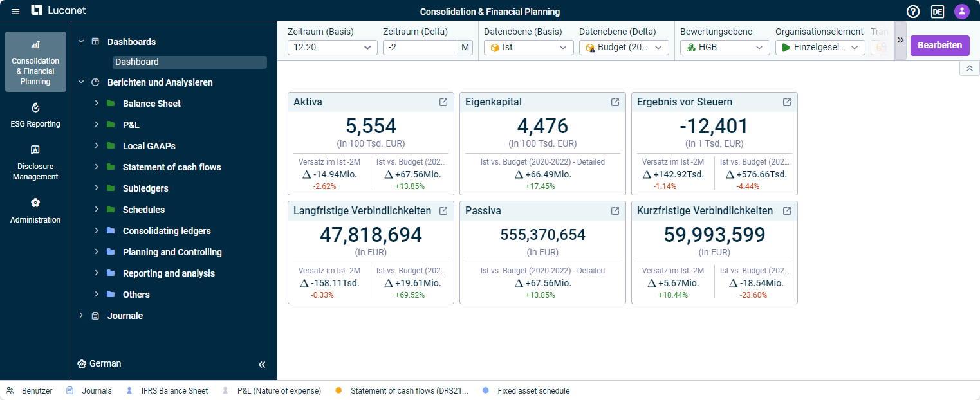The width and height of the screenshot is (980, 400).
Task: Select the Dashboard tree item
Action: pos(190,62)
